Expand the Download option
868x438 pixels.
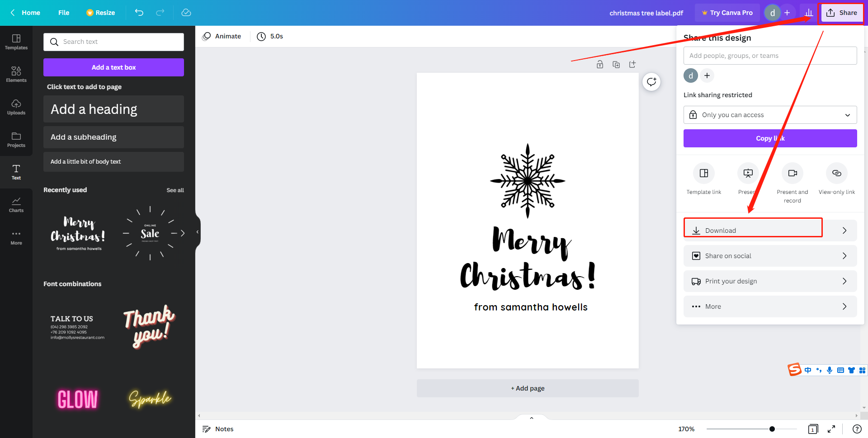[x=770, y=231]
